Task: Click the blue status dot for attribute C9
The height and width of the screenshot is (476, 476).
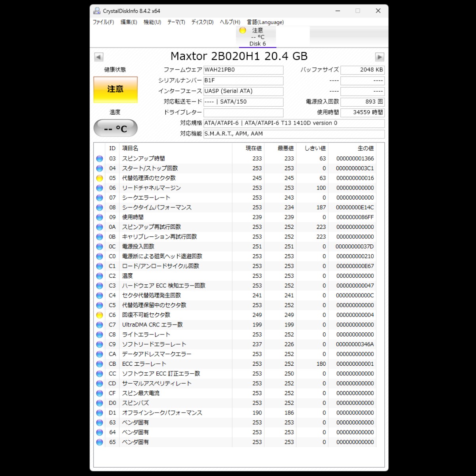Action: (x=100, y=344)
